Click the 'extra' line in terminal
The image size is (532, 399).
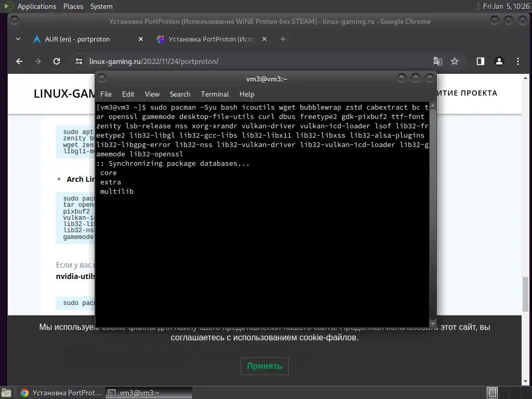click(110, 182)
